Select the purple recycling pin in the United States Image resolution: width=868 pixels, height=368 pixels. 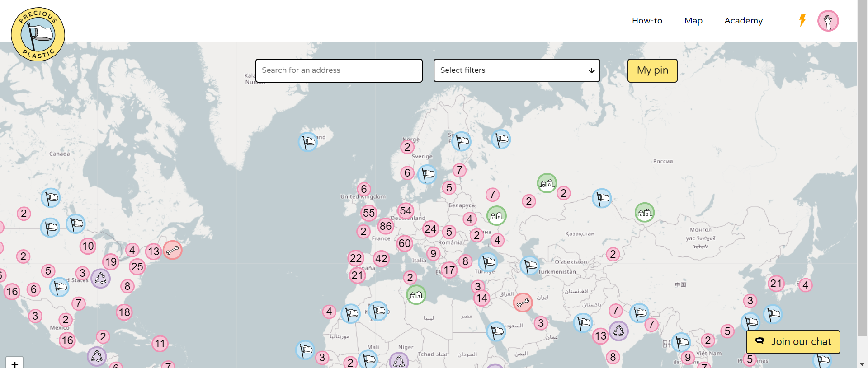pyautogui.click(x=100, y=278)
